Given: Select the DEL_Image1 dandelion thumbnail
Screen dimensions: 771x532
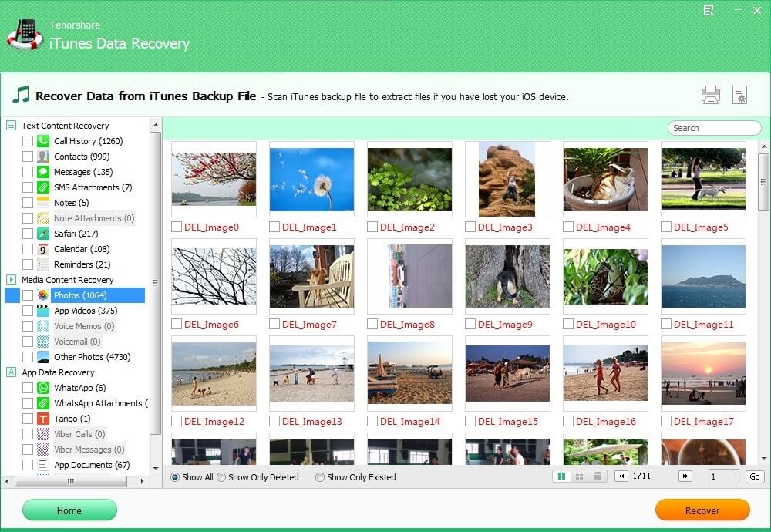Looking at the screenshot, I should pos(311,179).
